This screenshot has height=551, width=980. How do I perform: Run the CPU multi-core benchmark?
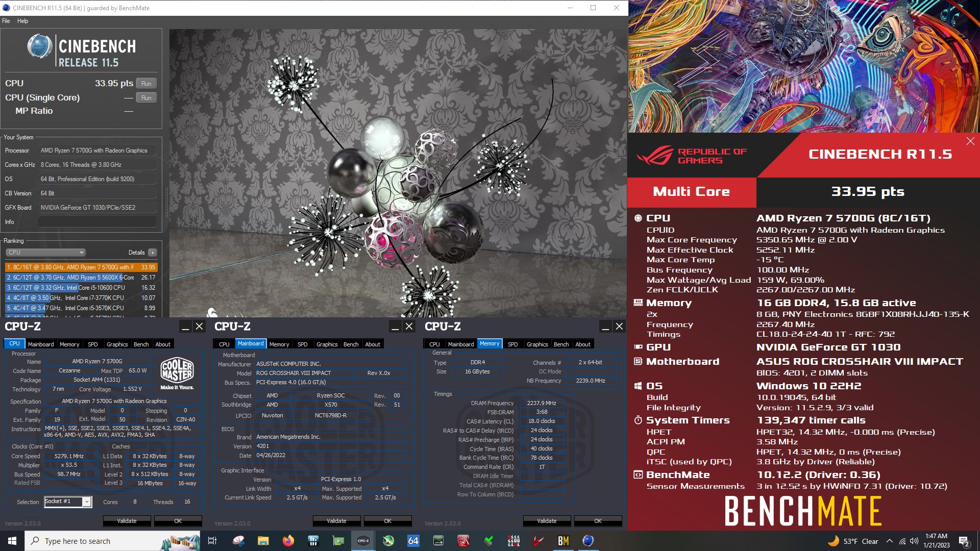pyautogui.click(x=146, y=84)
